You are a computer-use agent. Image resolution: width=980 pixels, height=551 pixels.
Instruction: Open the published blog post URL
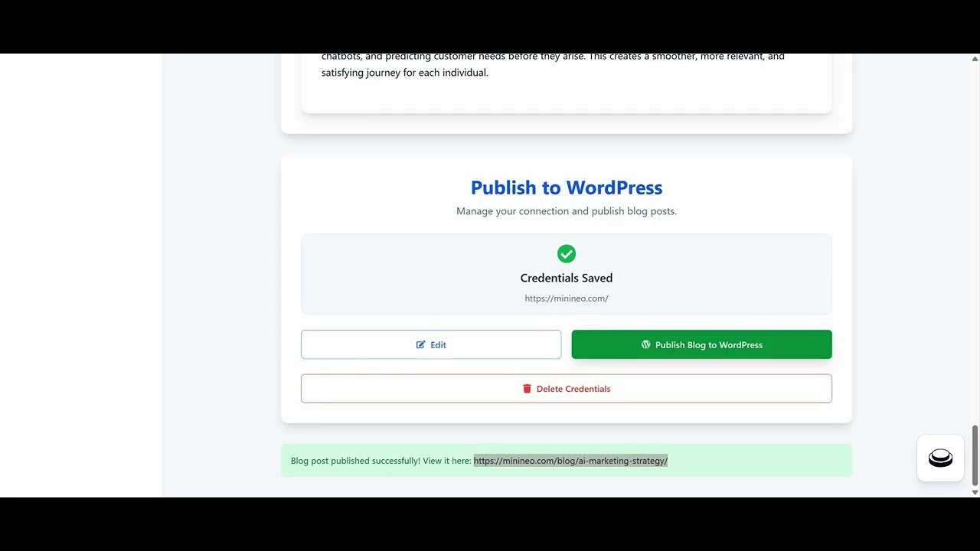[x=570, y=461]
